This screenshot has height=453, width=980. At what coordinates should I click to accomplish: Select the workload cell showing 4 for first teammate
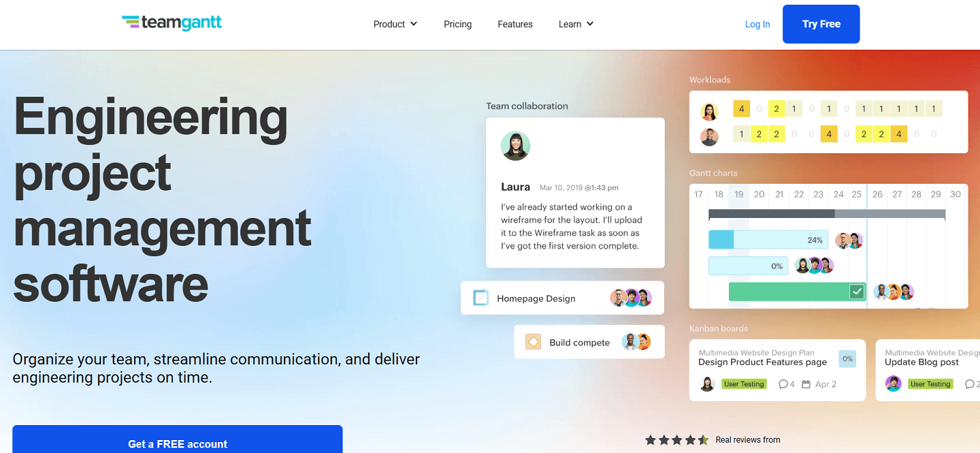[741, 108]
